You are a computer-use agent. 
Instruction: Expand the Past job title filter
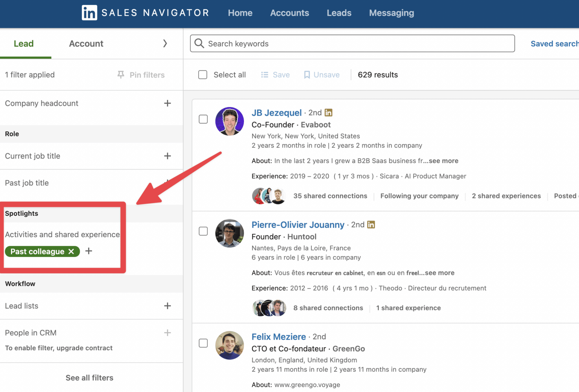click(x=167, y=183)
